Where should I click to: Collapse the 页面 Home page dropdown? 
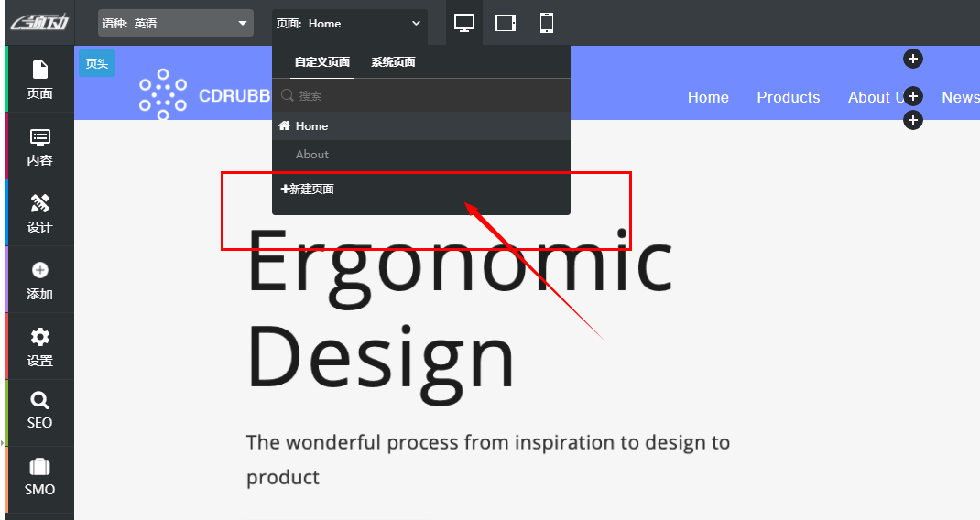(349, 23)
